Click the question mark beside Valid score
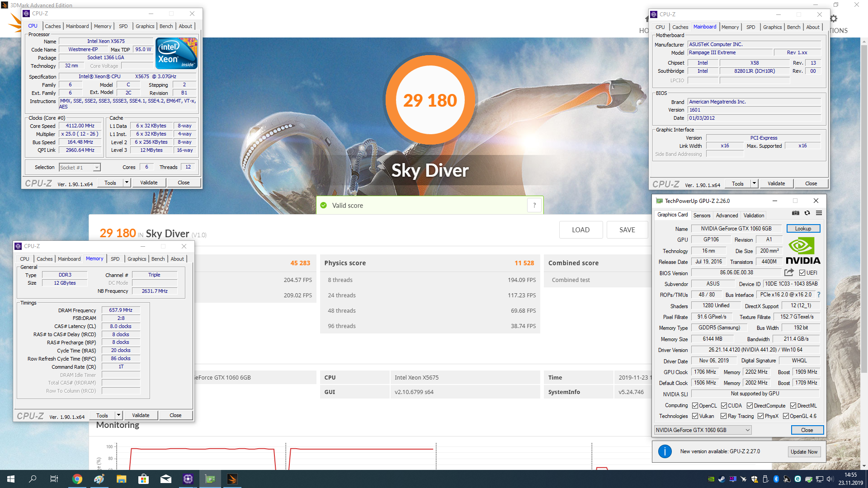This screenshot has width=868, height=488. tap(534, 205)
